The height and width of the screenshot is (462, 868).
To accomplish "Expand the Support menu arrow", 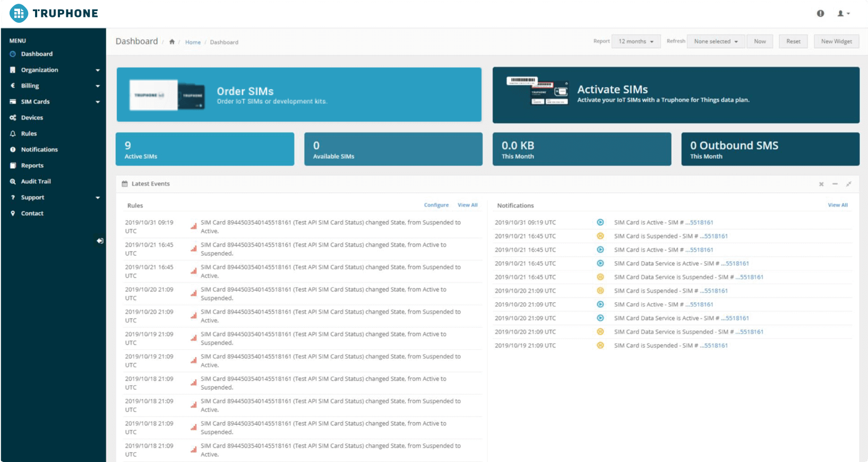I will pyautogui.click(x=98, y=198).
